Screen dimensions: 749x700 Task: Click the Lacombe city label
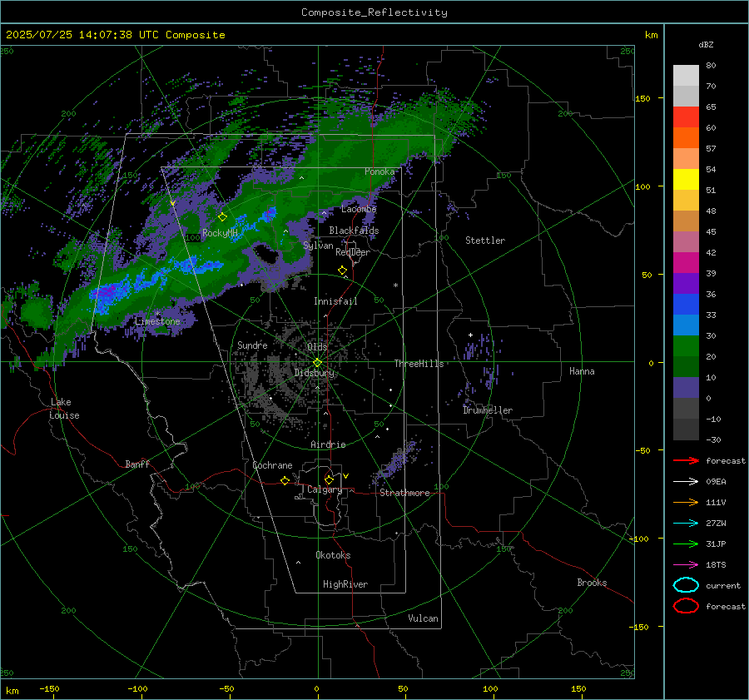pyautogui.click(x=359, y=209)
